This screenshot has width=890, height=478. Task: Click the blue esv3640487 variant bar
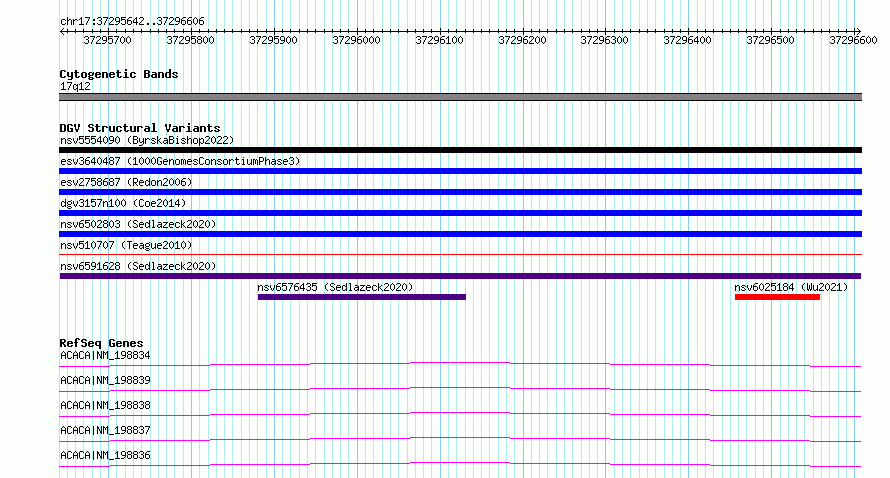pyautogui.click(x=460, y=171)
